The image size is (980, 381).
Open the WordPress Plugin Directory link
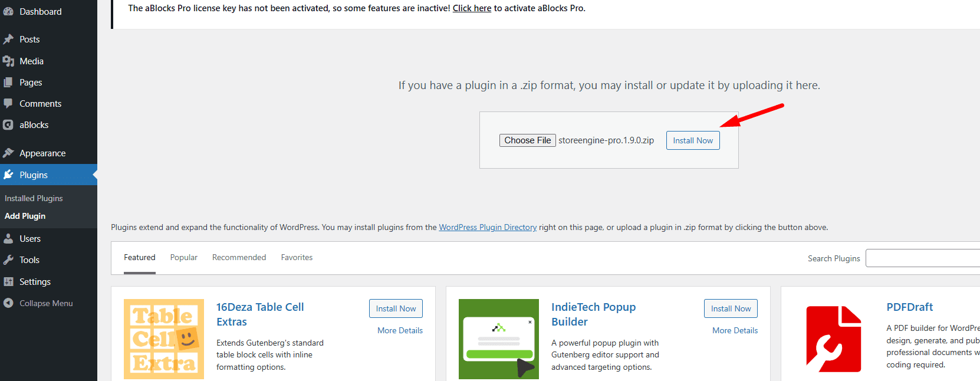pos(488,228)
